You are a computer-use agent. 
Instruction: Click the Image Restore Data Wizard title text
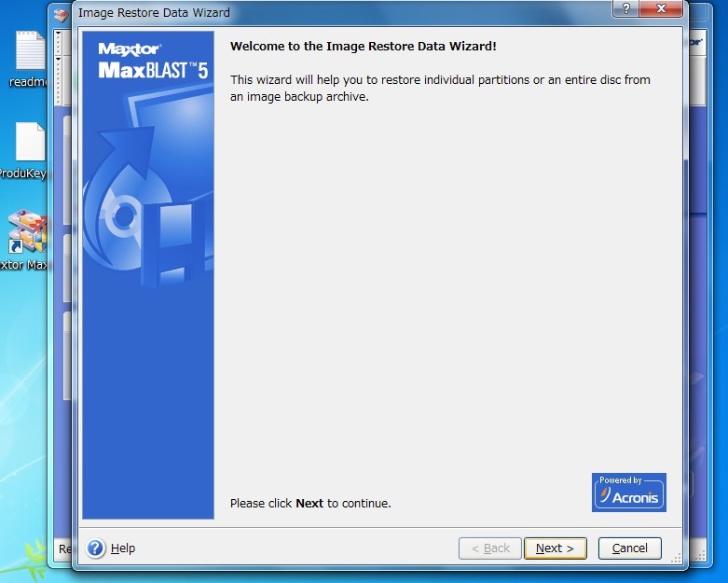(154, 13)
